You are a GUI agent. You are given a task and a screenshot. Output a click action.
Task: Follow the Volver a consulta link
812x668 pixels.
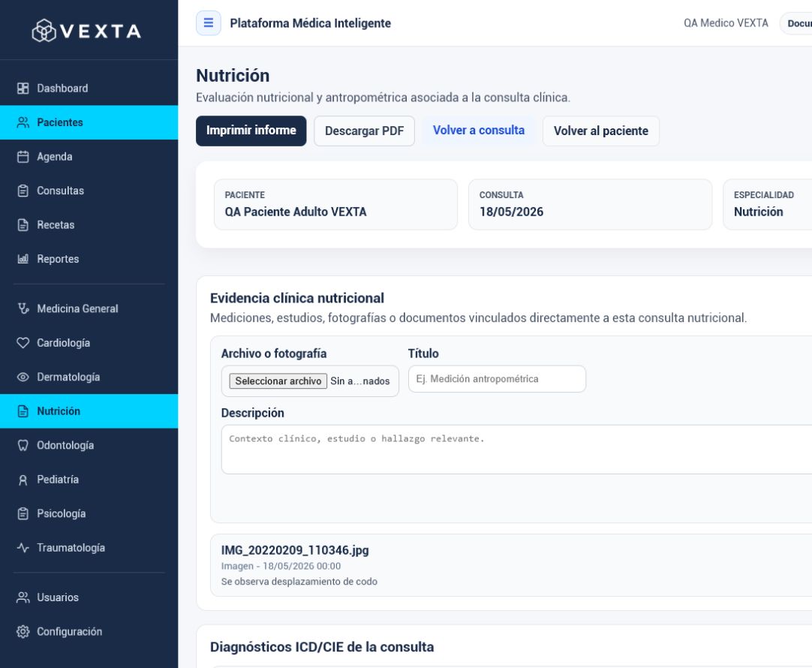tap(479, 131)
